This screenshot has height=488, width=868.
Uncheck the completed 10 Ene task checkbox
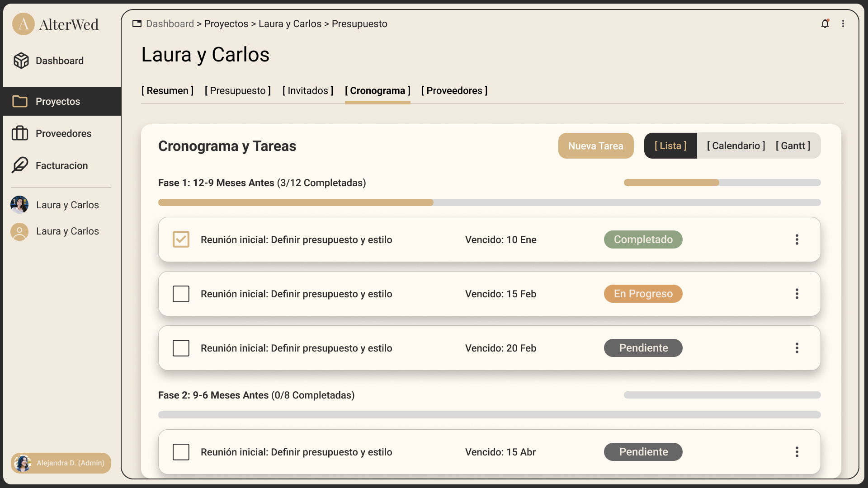pyautogui.click(x=181, y=239)
